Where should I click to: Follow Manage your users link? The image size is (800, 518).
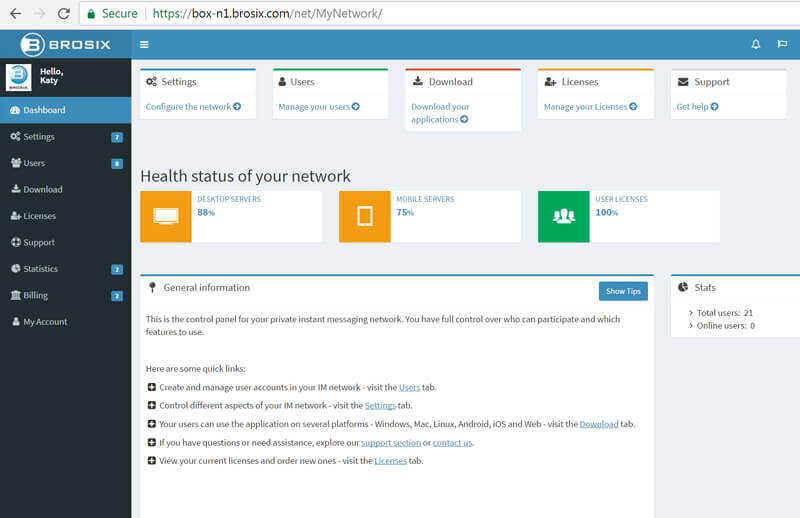click(x=319, y=107)
